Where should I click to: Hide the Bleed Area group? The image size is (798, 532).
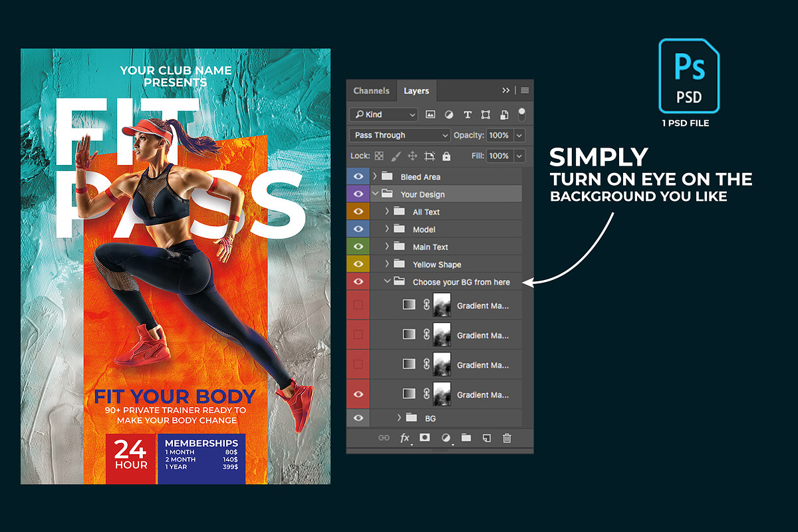358,176
